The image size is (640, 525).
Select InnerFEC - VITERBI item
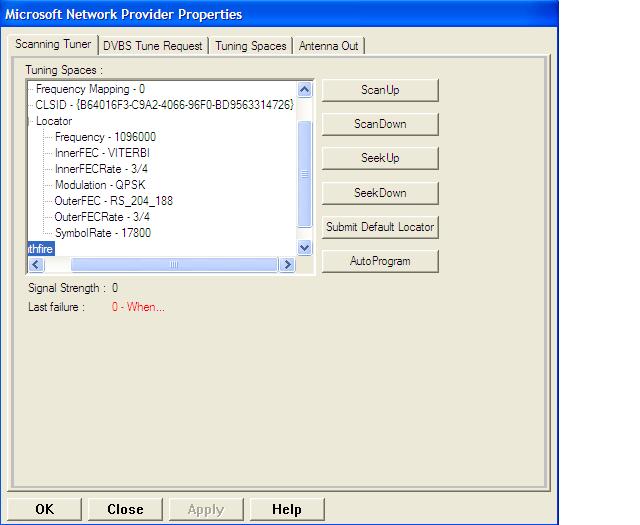click(102, 153)
